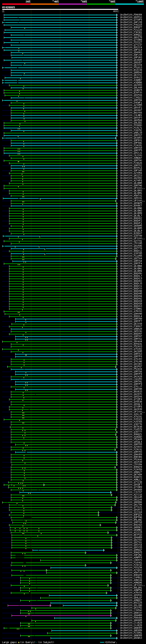146x644 pixels.
Task: Click the scale end value 400
Action: click(115, 11)
